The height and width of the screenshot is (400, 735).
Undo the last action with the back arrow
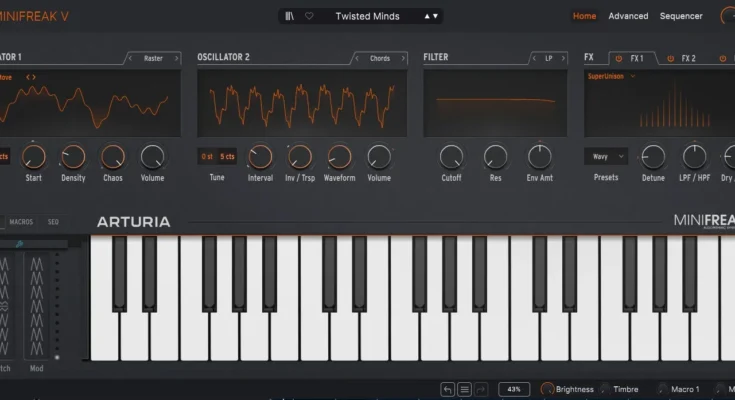447,389
